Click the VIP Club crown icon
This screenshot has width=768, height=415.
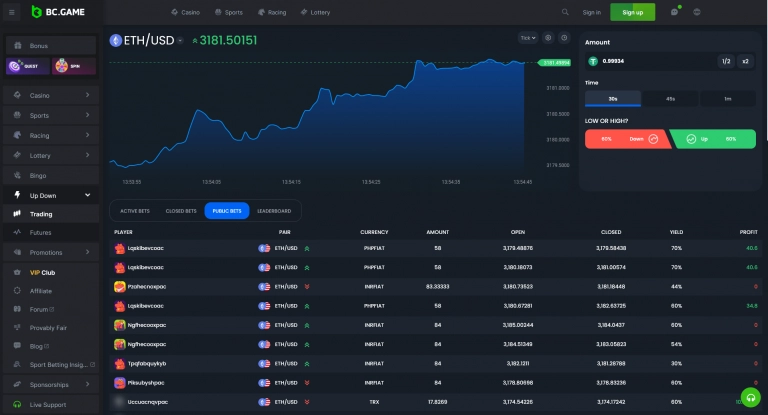tap(17, 272)
